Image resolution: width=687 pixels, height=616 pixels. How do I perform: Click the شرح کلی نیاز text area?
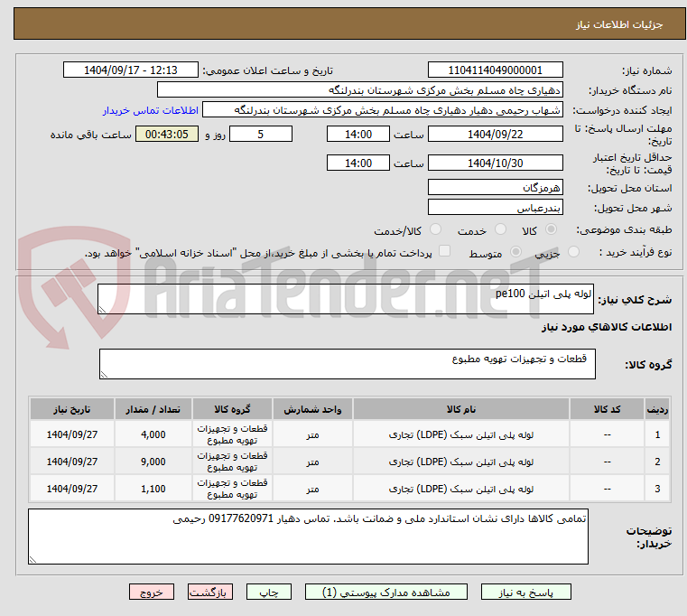pos(345,299)
